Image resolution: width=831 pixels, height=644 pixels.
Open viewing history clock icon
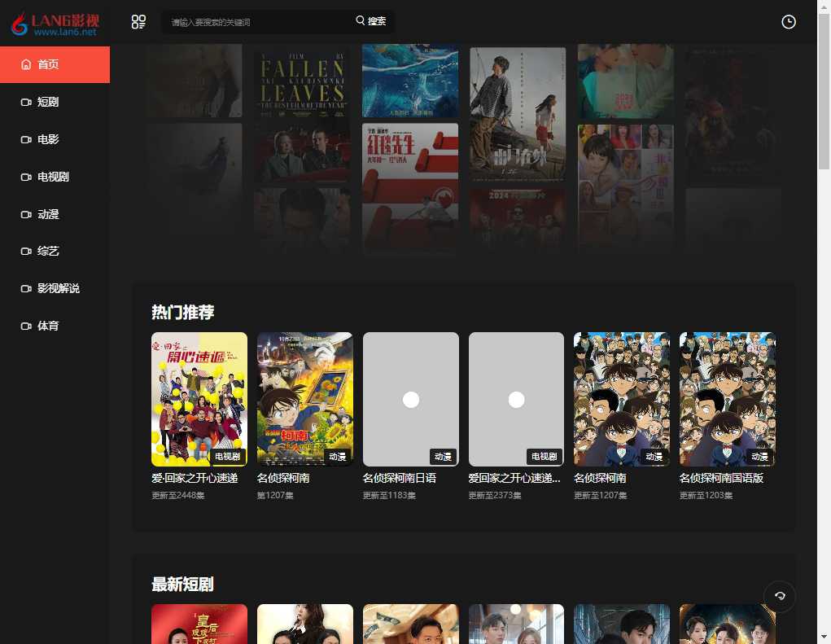tap(788, 22)
